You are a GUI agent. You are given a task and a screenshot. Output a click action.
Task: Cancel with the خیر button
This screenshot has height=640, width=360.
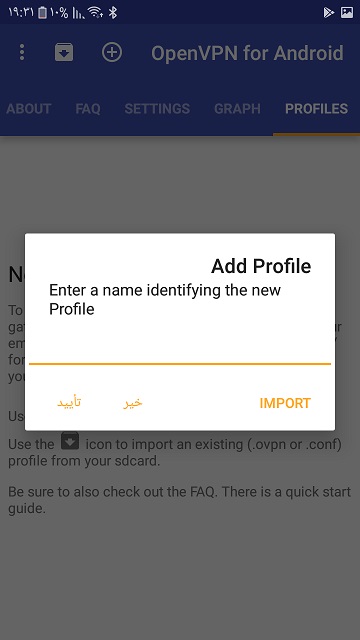[x=133, y=402]
